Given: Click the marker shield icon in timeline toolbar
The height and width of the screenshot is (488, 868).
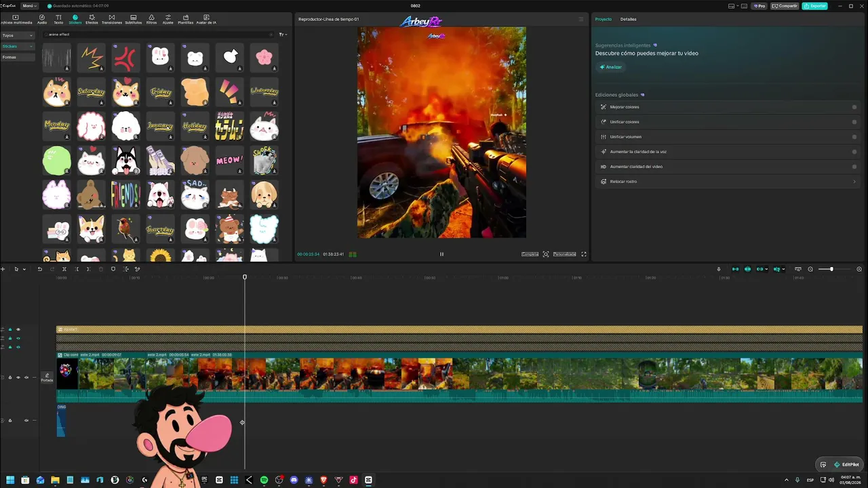Looking at the screenshot, I should click(x=113, y=269).
